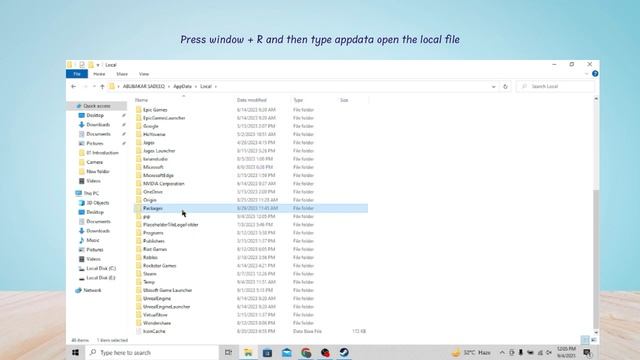Select the MicrosoftEdge folder
The height and width of the screenshot is (360, 640).
[158, 175]
